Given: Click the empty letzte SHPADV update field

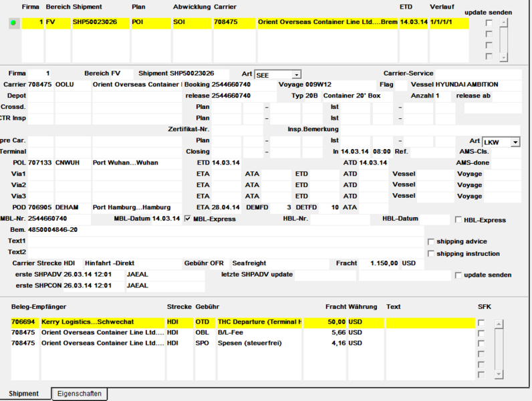Looking at the screenshot, I should pyautogui.click(x=325, y=275).
